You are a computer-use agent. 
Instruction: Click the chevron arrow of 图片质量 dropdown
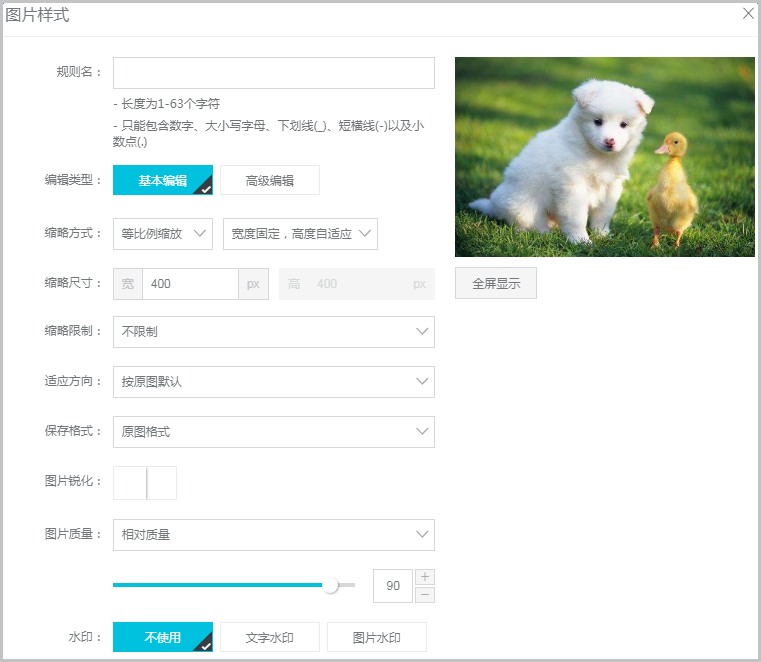(422, 534)
